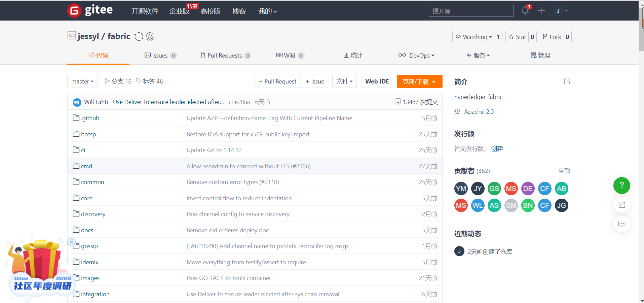Edit the repository intro with pencil icon
644x303 pixels.
coord(567,81)
